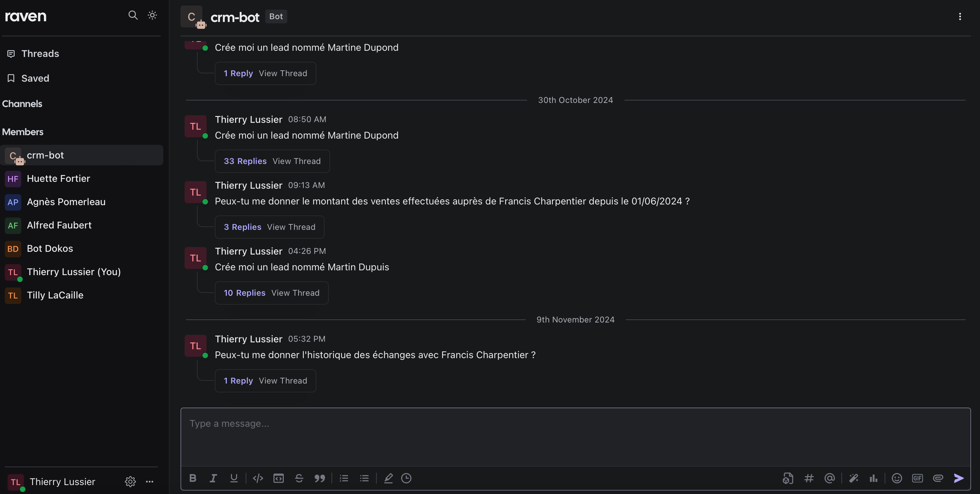Expand the Channels section
The width and height of the screenshot is (980, 494).
point(22,104)
